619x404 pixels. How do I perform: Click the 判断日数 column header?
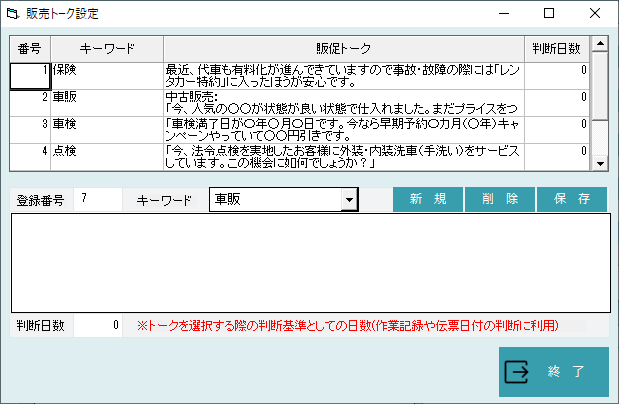(557, 49)
